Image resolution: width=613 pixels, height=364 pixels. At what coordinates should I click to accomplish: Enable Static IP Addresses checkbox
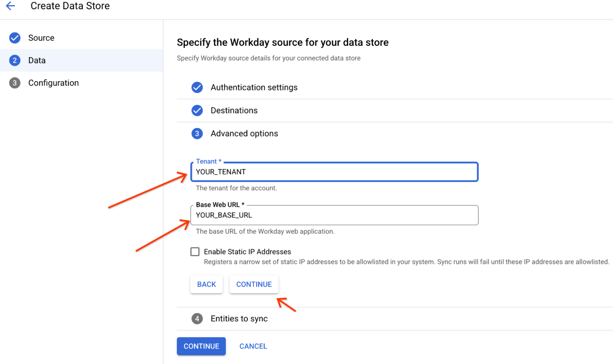click(195, 252)
